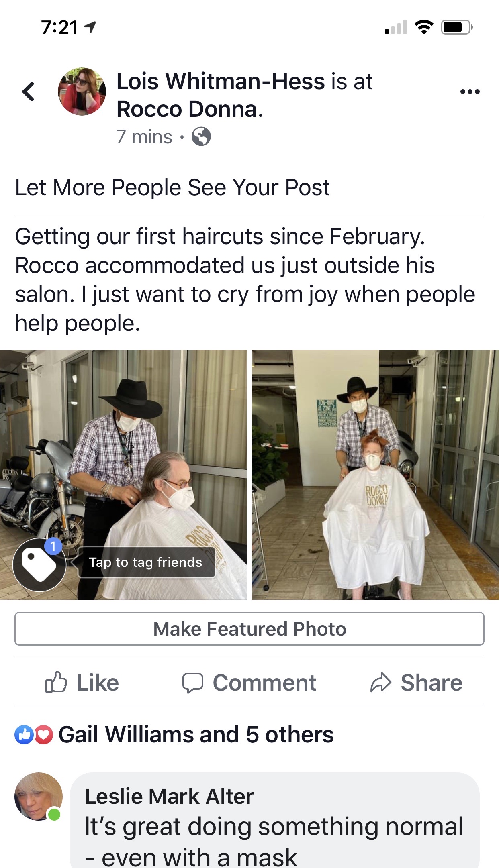Tap the battery status indicator

click(x=457, y=27)
